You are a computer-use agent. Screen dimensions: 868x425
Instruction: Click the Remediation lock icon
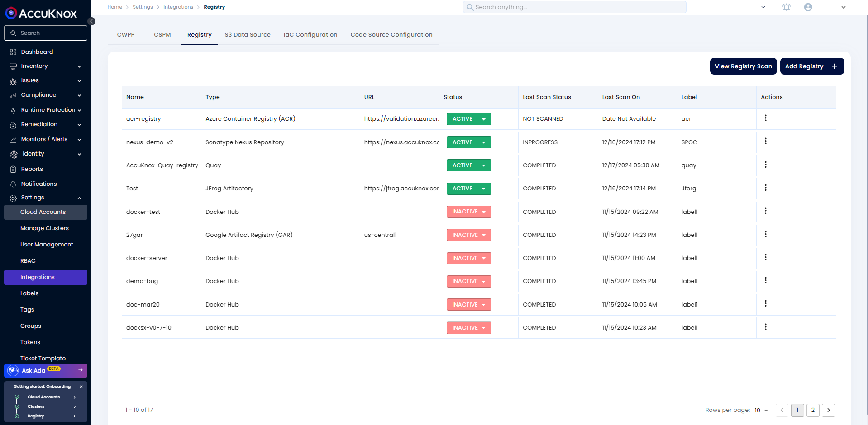tap(13, 124)
